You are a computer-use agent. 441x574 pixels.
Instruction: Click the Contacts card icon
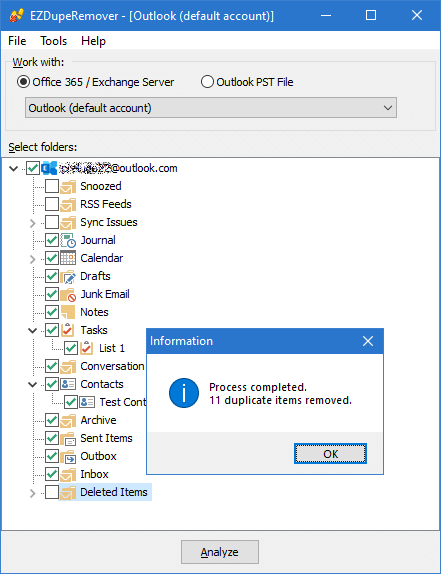[68, 384]
